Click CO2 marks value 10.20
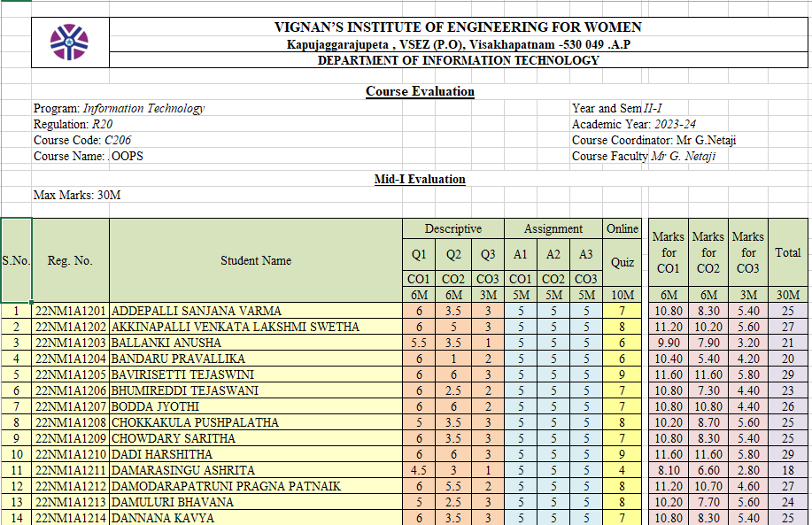Viewport: 812px width, 525px height. click(708, 327)
